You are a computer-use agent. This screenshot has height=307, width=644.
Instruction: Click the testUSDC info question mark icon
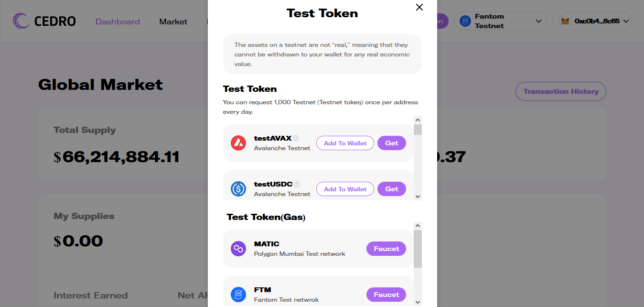click(x=297, y=184)
